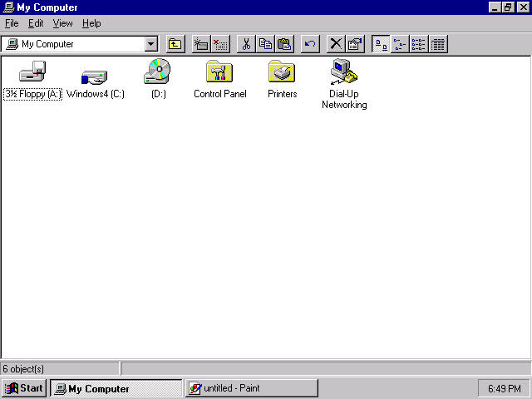Click the Map Network Drive toolbar icon
This screenshot has height=399, width=532.
201,44
